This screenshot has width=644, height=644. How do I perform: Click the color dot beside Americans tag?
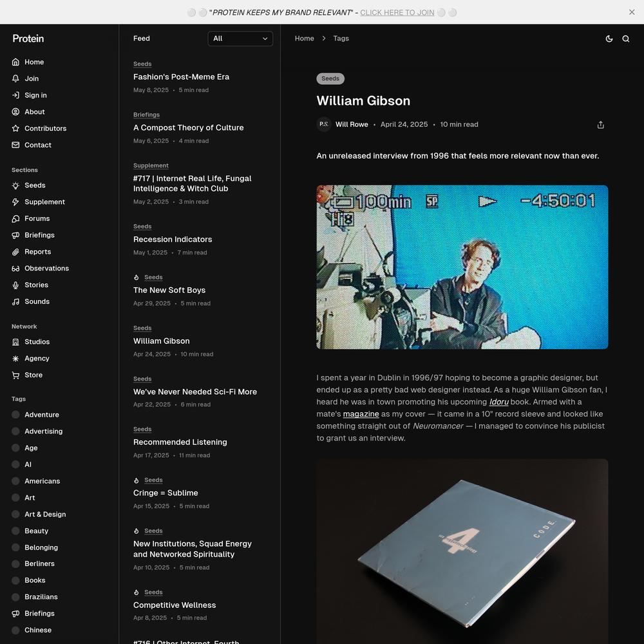tap(15, 481)
